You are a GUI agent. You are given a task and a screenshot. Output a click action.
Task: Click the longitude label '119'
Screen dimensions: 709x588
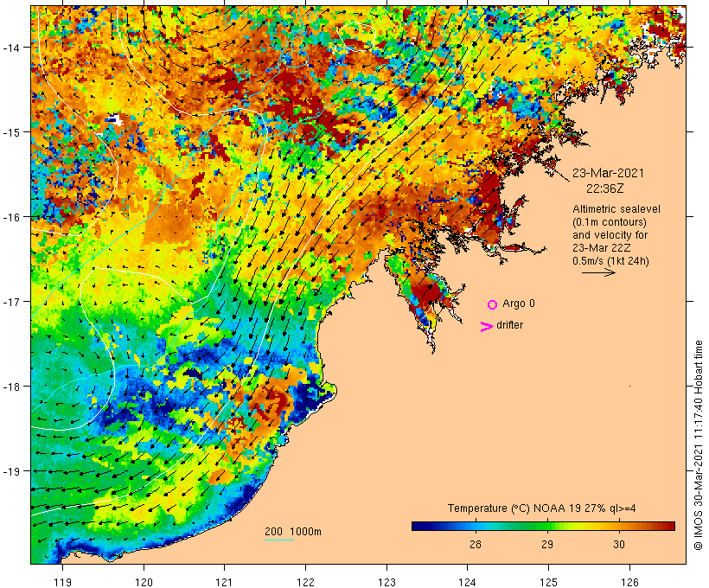pyautogui.click(x=62, y=582)
